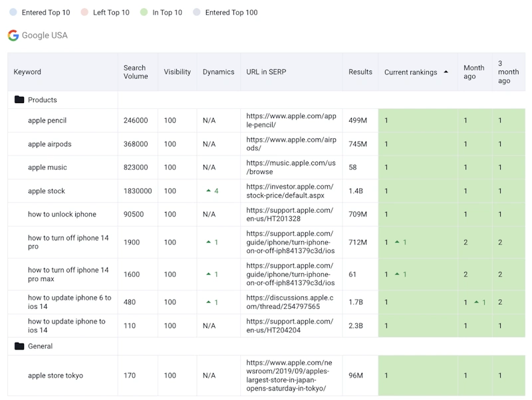This screenshot has height=400, width=532.
Task: Click the General folder icon
Action: click(19, 346)
